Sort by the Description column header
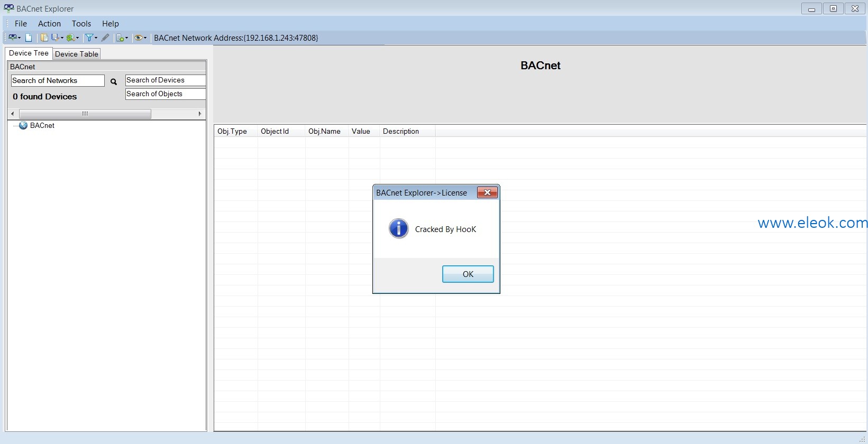Image resolution: width=868 pixels, height=444 pixels. [408, 131]
